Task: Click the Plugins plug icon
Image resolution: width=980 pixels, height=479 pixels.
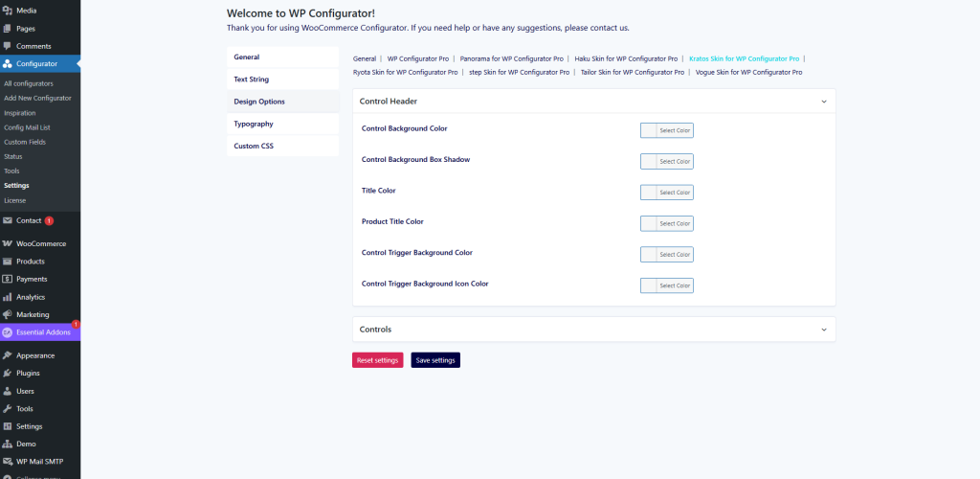Action: tap(8, 373)
